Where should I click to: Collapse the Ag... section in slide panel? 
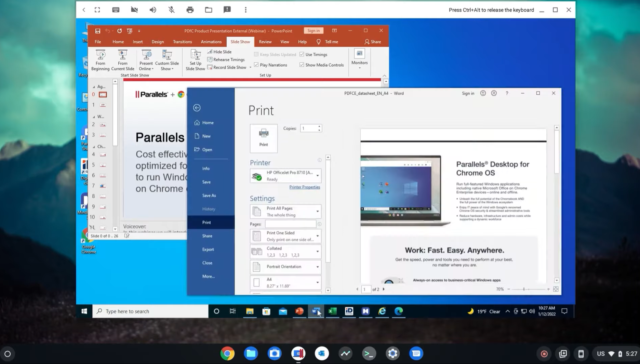[x=94, y=87]
